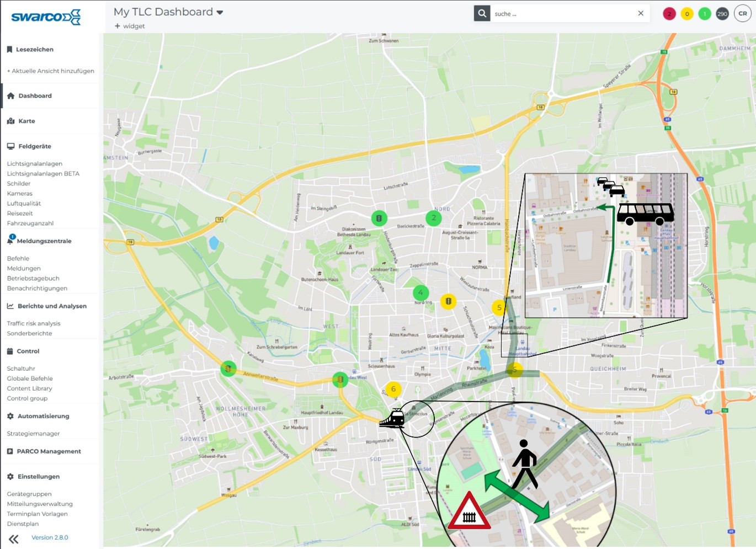Click the yellow warning status indicator
The image size is (756, 549).
pyautogui.click(x=686, y=14)
